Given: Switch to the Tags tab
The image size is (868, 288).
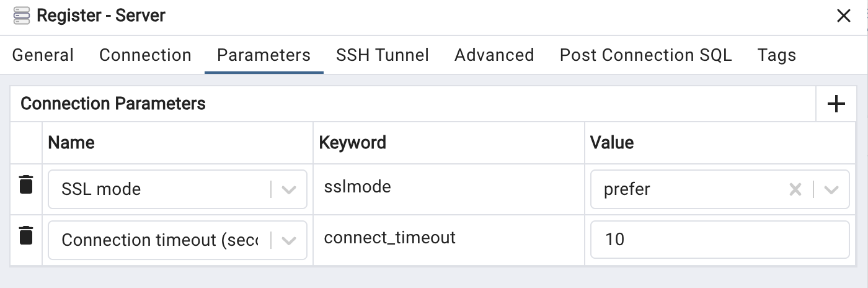Looking at the screenshot, I should (776, 55).
